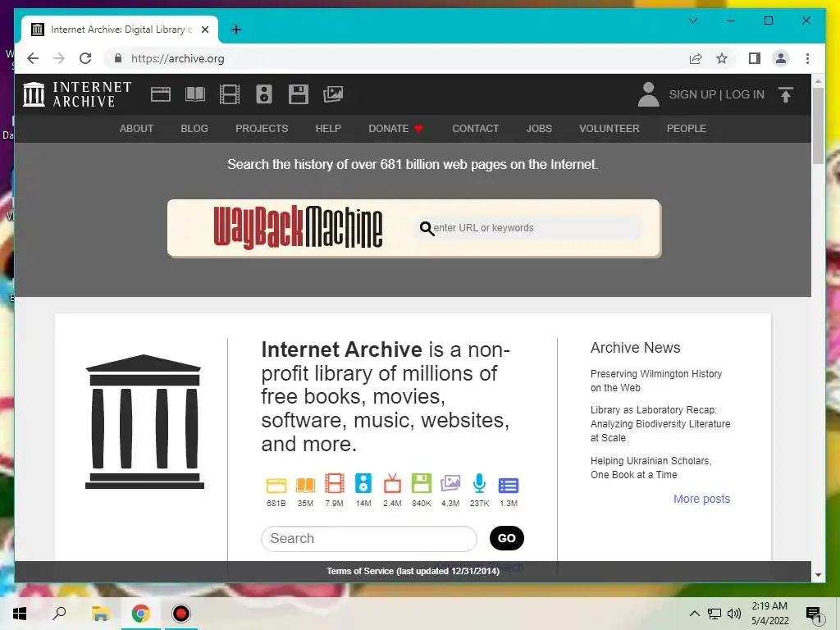The width and height of the screenshot is (840, 630).
Task: Click the microphone Concerts icon labeled 237K
Action: tap(479, 484)
